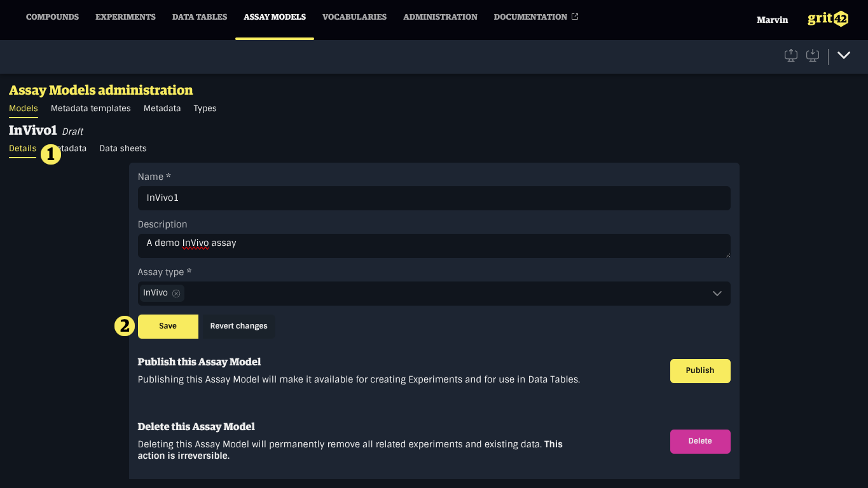
Task: Click the Assay type selection field
Action: click(434, 294)
